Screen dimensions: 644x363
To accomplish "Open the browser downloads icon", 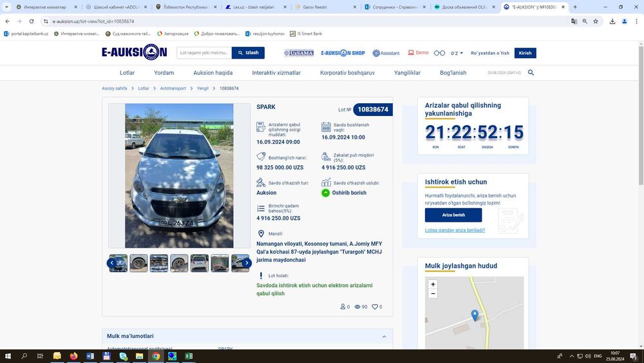I will (612, 21).
